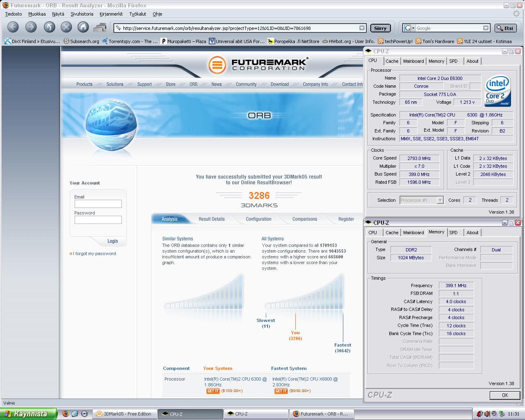Screen dimensions: 525x420
Task: Expand the Processor #1 selection dropdown
Action: click(440, 200)
